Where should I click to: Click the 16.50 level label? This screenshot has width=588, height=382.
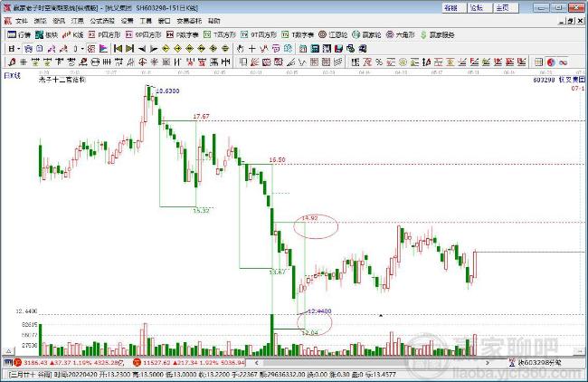click(x=277, y=160)
